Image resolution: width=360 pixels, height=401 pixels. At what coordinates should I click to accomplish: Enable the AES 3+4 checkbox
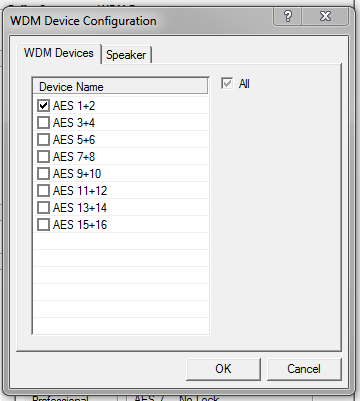coord(43,123)
